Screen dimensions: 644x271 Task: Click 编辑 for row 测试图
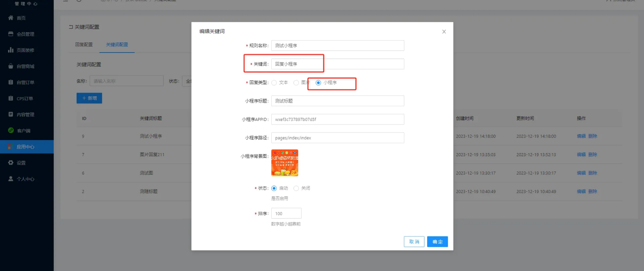point(581,173)
